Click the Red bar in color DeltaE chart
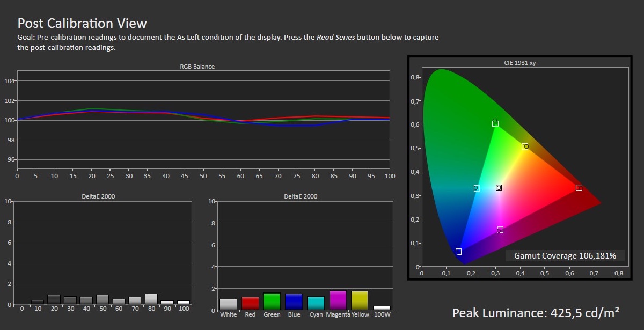This screenshot has height=330, width=644. (x=250, y=303)
